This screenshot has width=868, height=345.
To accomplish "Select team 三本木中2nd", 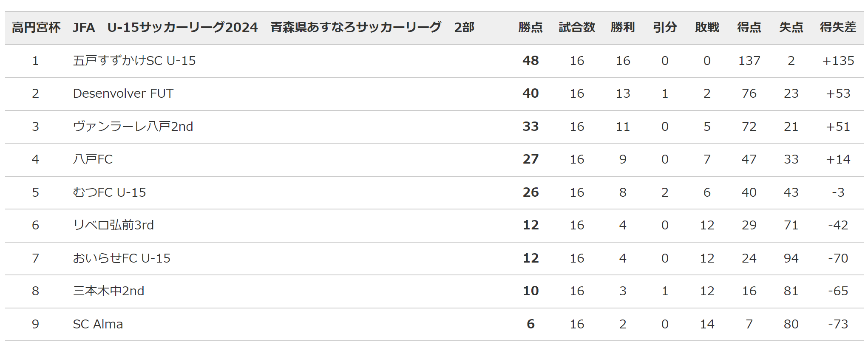I will (109, 291).
